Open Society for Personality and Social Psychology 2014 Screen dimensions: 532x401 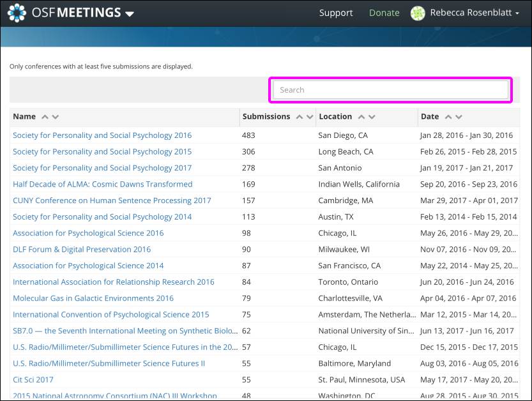click(x=102, y=217)
